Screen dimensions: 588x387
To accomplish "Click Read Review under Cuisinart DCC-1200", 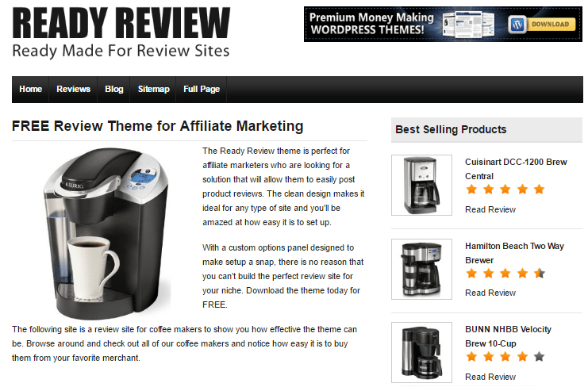I will pyautogui.click(x=490, y=209).
